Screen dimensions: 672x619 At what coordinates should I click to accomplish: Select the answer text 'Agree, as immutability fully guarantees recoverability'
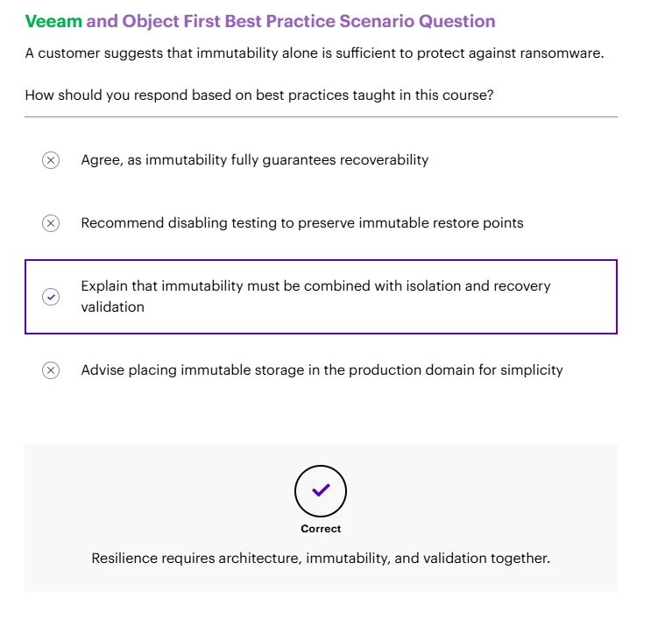[255, 159]
